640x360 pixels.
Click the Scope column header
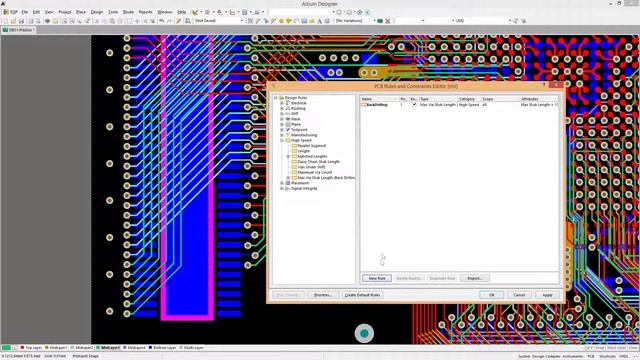(500, 99)
